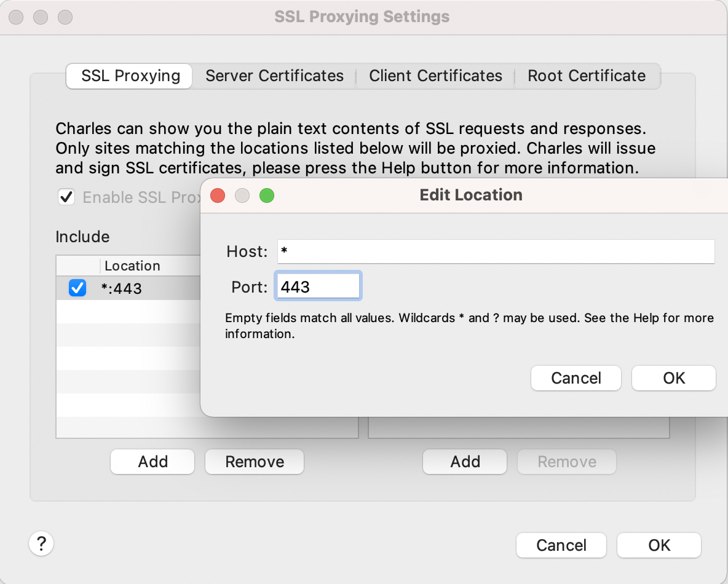Select the Root Certificate tab

(587, 76)
